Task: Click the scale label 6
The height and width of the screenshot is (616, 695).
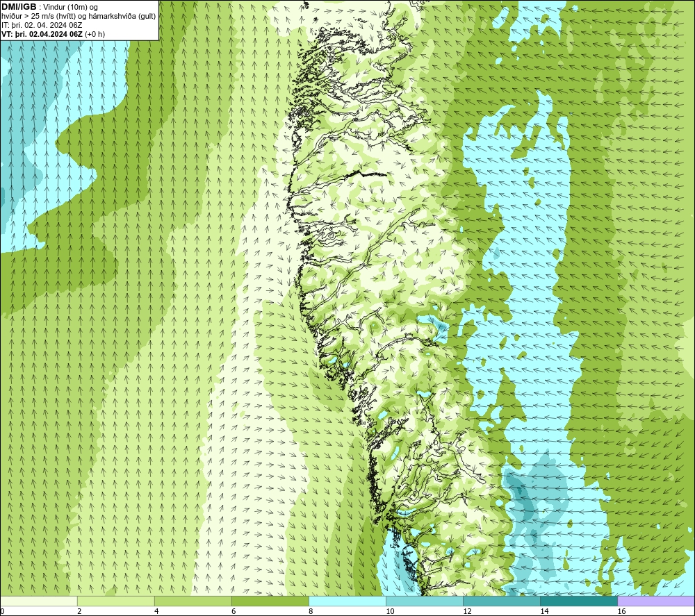Action: (234, 612)
